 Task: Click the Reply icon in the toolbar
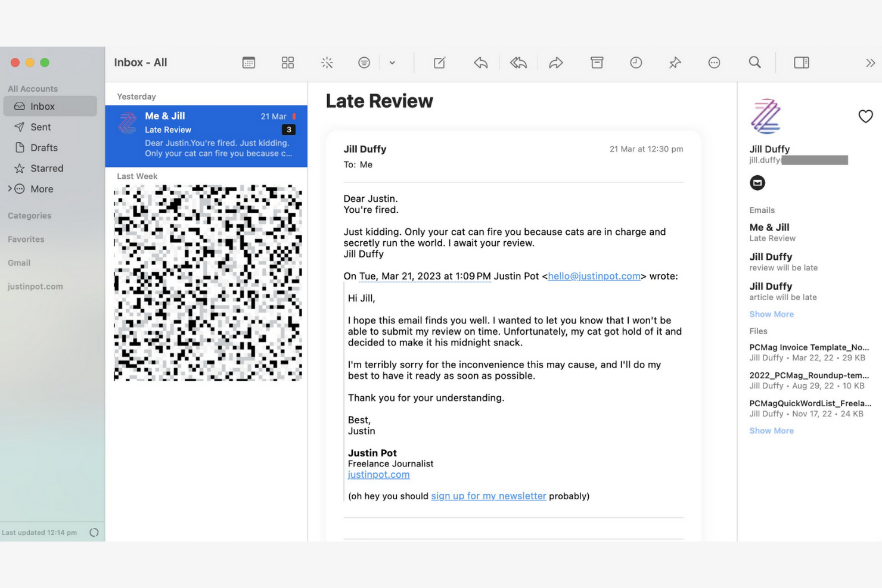(x=480, y=62)
